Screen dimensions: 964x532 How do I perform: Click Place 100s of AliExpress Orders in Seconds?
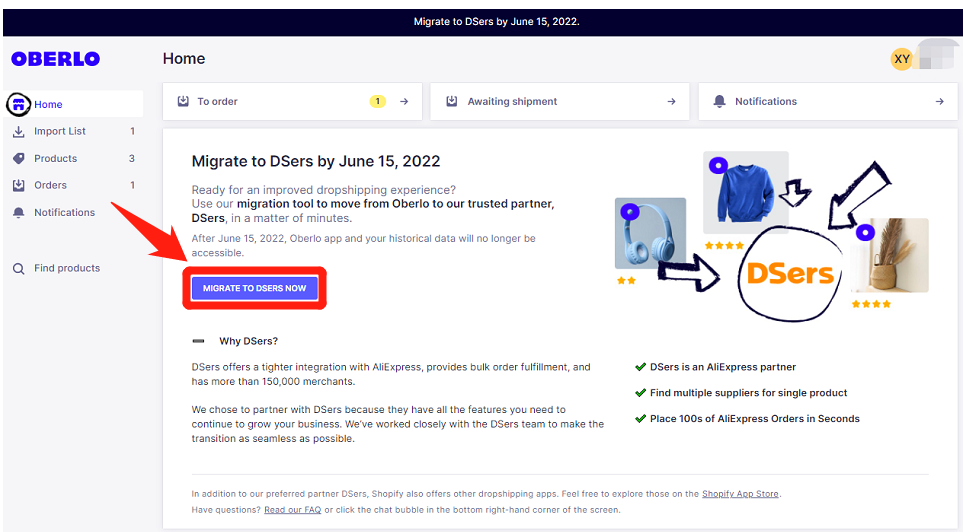(x=755, y=419)
